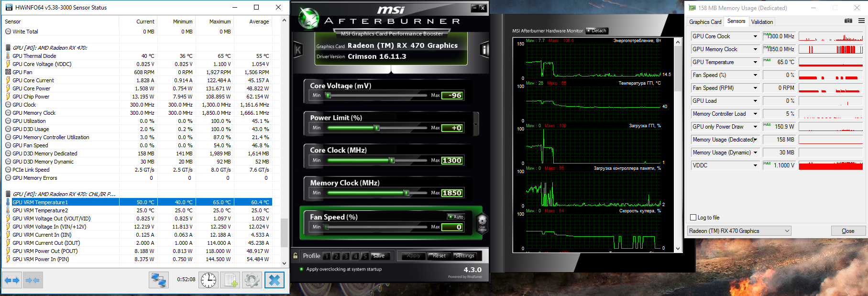Switch to the Sensors tab in GPU-Z

pyautogui.click(x=736, y=21)
